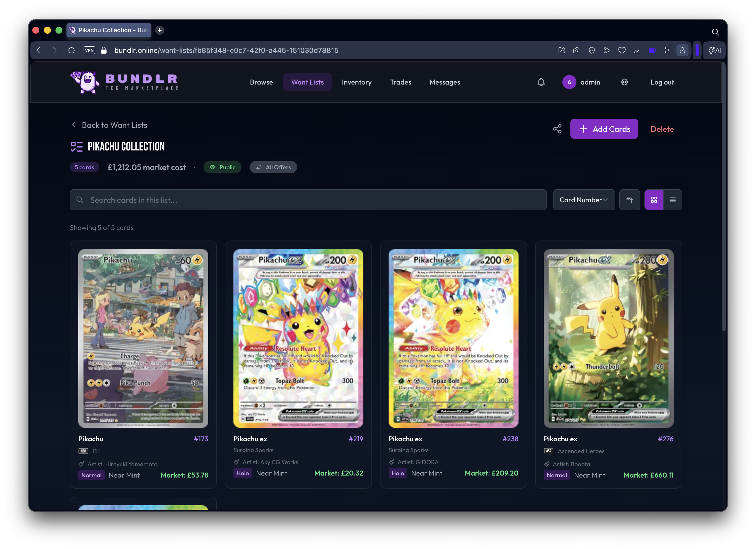
Task: Click the page vertical scrollbar
Action: tap(723, 197)
